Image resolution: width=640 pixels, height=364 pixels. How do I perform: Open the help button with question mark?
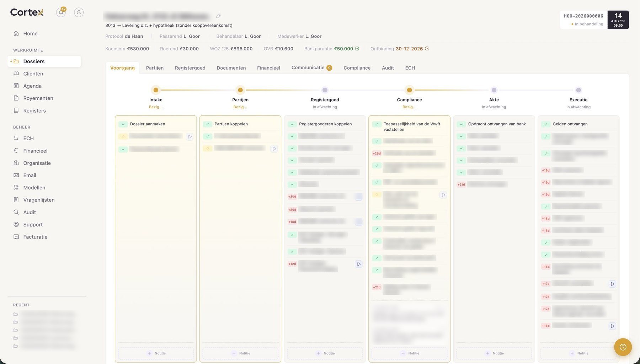coord(623,347)
